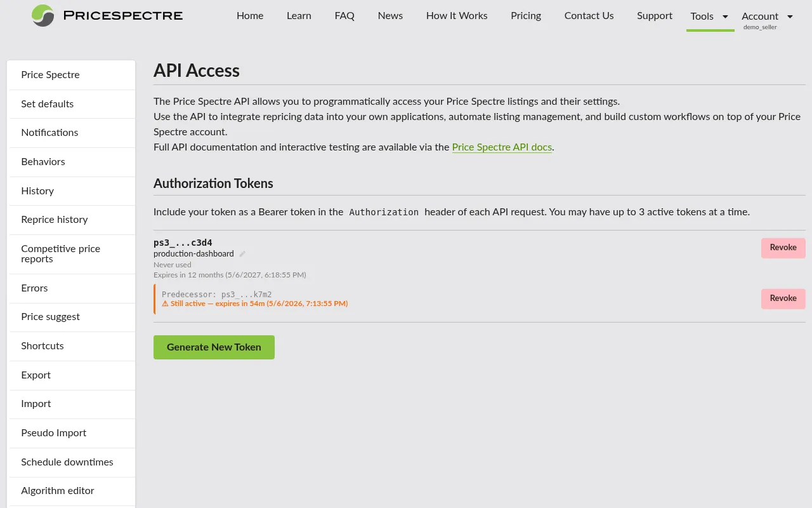Open Import in sidebar
Screen dimensions: 812x508
[72, 404]
